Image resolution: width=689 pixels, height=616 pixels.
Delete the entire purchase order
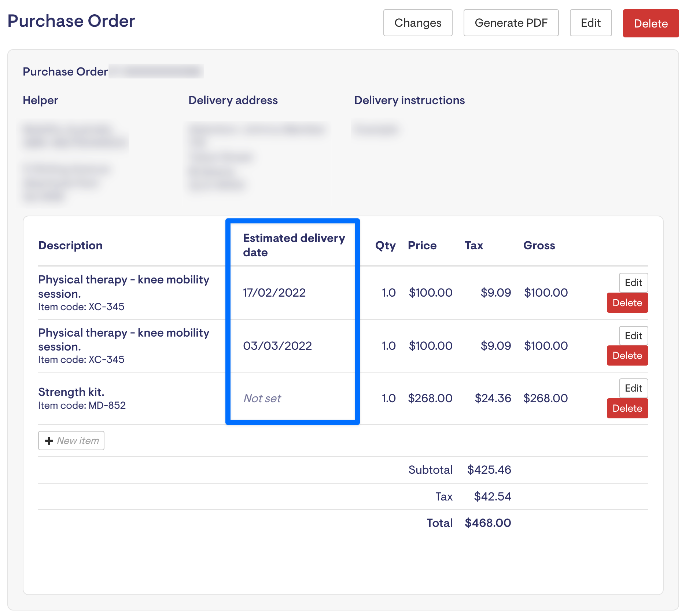[x=651, y=23]
